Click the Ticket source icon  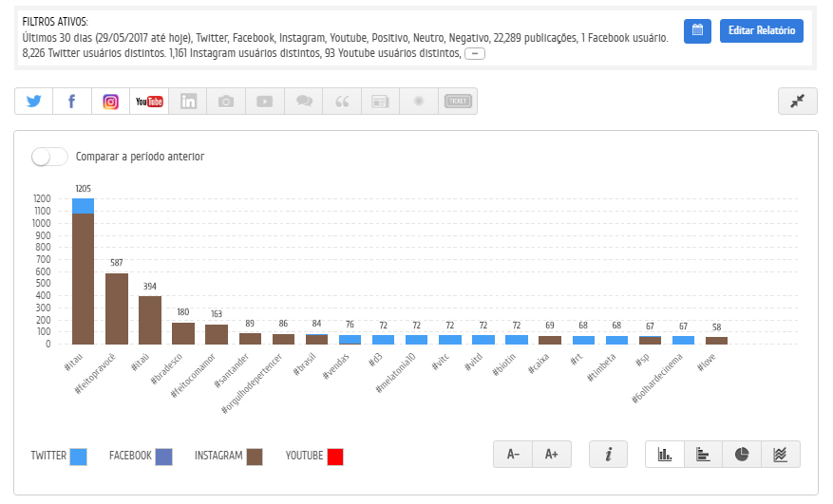(458, 101)
